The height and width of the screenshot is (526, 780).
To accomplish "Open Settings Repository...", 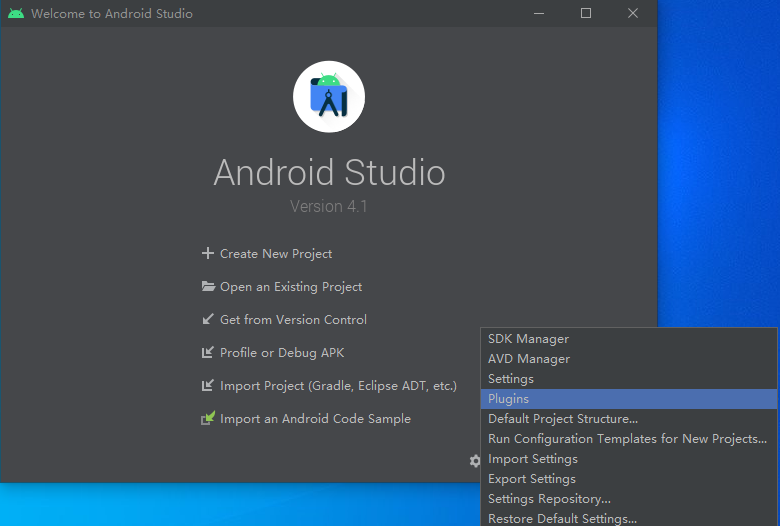I will [x=629, y=499].
